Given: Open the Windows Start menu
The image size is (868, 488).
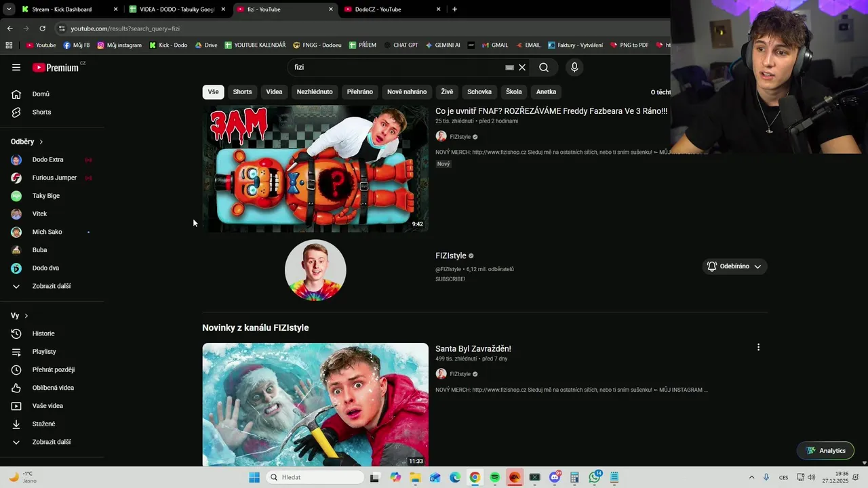Looking at the screenshot, I should coord(254,477).
